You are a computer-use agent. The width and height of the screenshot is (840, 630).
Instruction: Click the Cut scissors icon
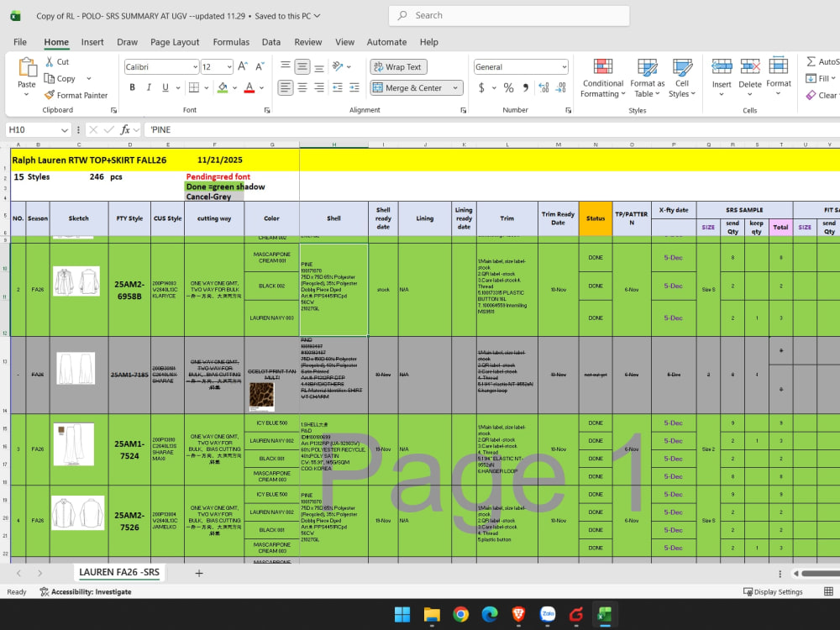pyautogui.click(x=50, y=61)
